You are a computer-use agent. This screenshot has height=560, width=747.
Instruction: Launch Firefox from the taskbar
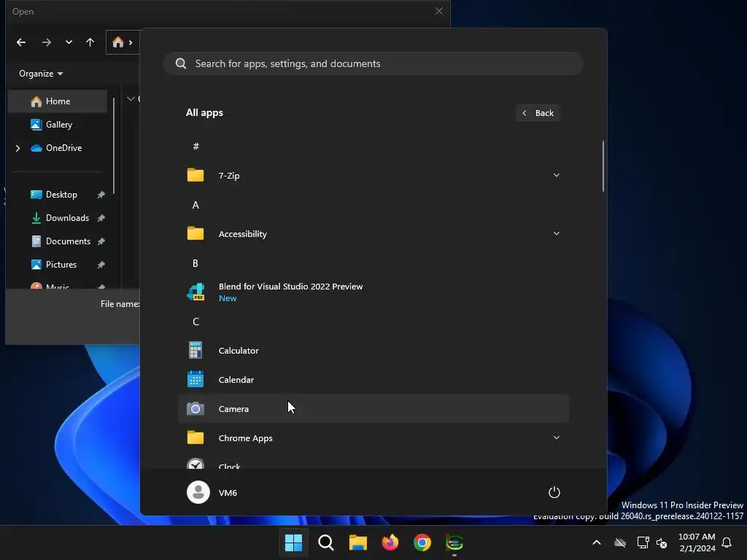pos(390,542)
